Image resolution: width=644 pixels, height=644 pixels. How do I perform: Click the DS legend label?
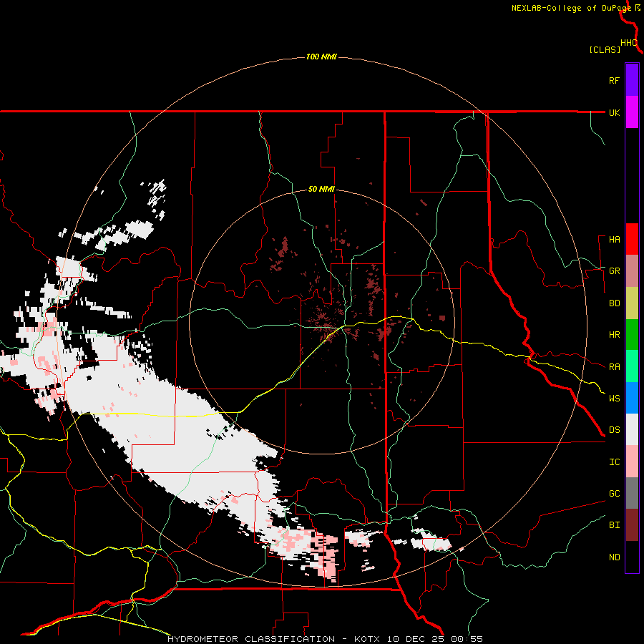point(615,430)
